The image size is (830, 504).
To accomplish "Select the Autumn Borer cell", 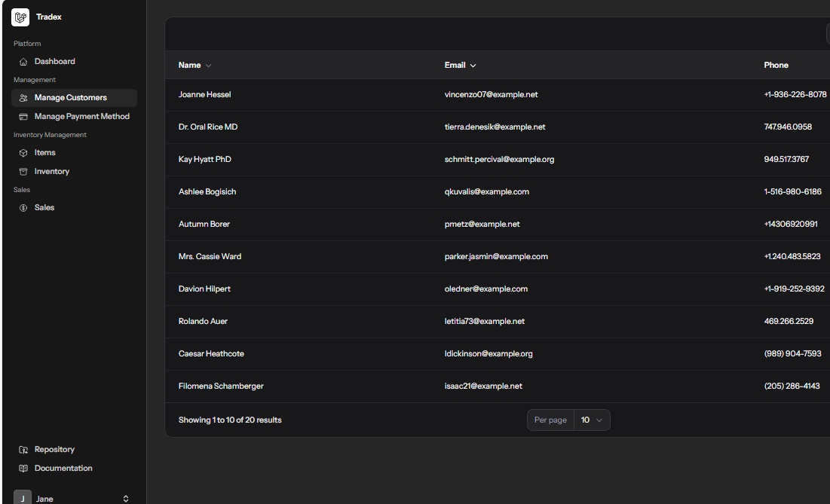I will pyautogui.click(x=204, y=224).
